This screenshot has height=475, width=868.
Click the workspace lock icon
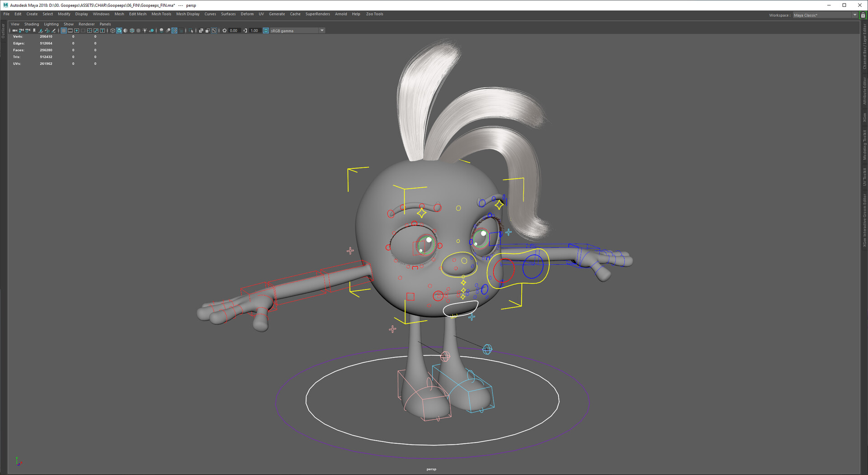863,15
